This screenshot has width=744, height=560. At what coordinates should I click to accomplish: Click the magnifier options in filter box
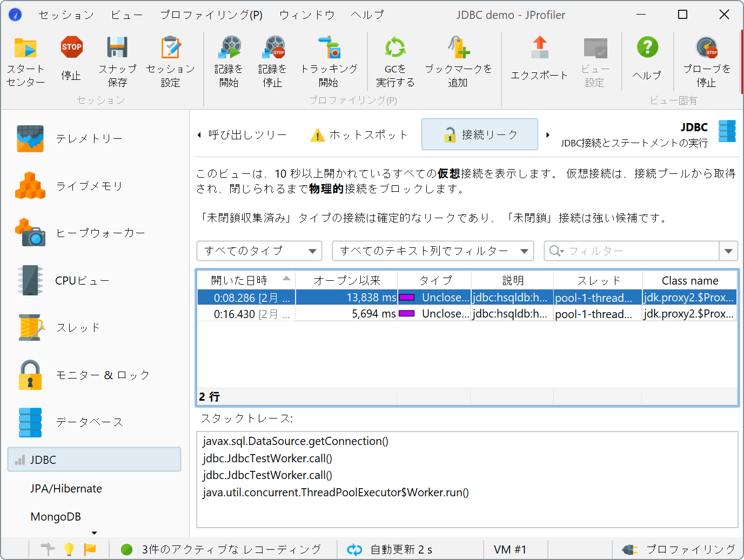(557, 251)
